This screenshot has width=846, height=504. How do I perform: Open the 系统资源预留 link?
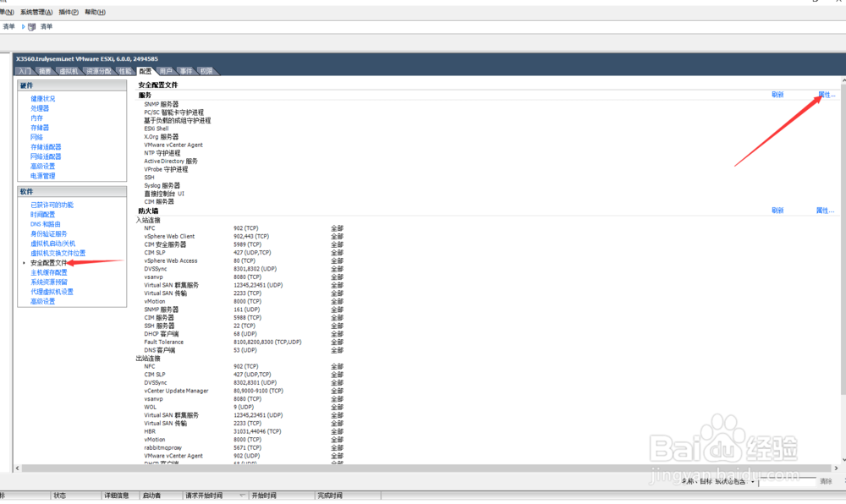48,282
